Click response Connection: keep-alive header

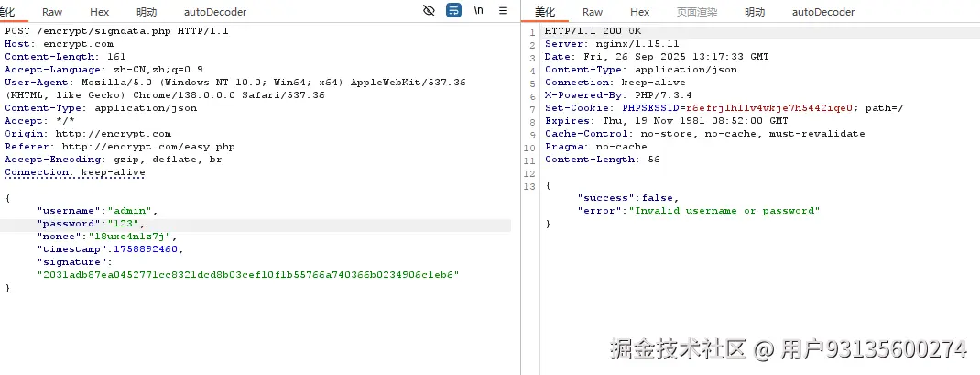pos(615,82)
